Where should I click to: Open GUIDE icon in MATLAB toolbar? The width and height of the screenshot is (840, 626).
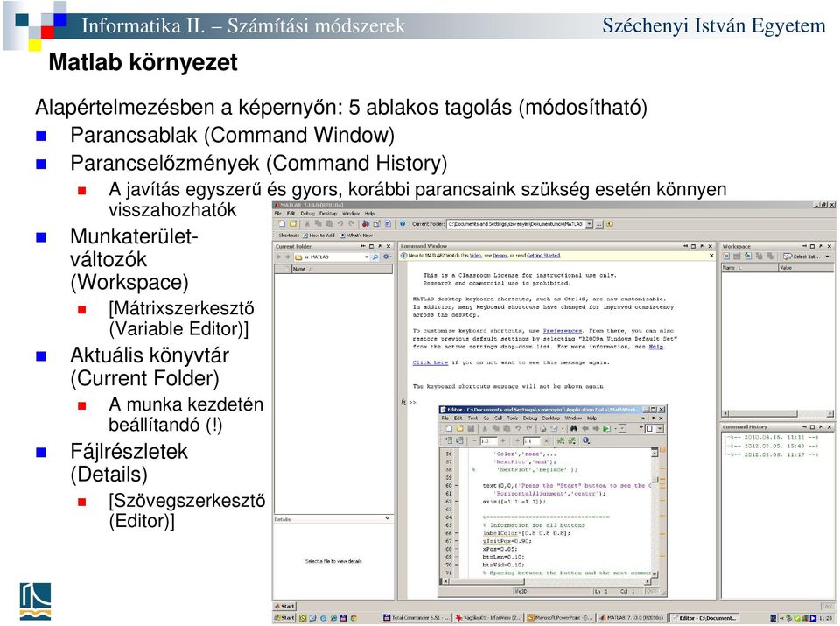pyautogui.click(x=376, y=223)
